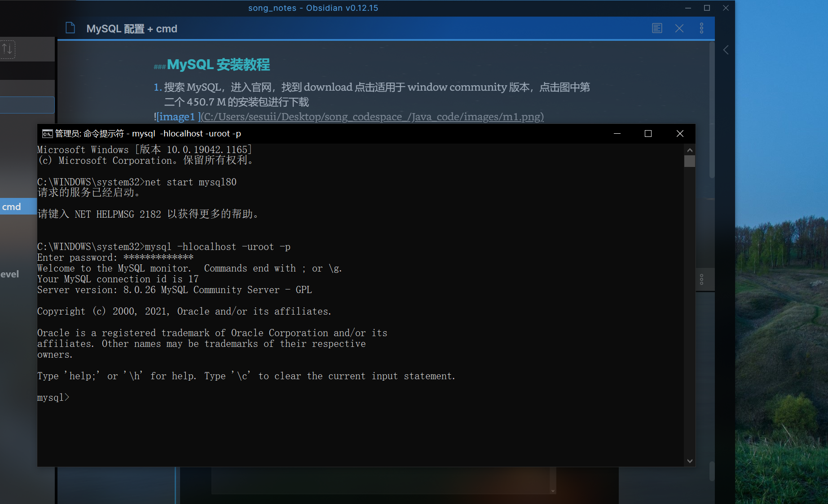Minimize the Obsidian window
The image size is (828, 504).
pos(688,8)
